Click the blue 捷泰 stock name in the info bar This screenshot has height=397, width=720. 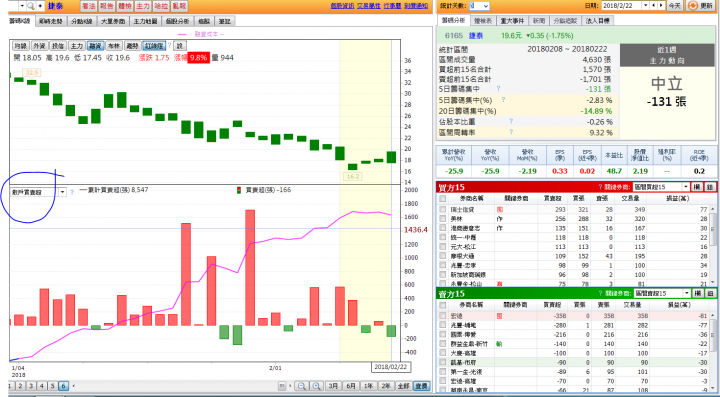476,35
